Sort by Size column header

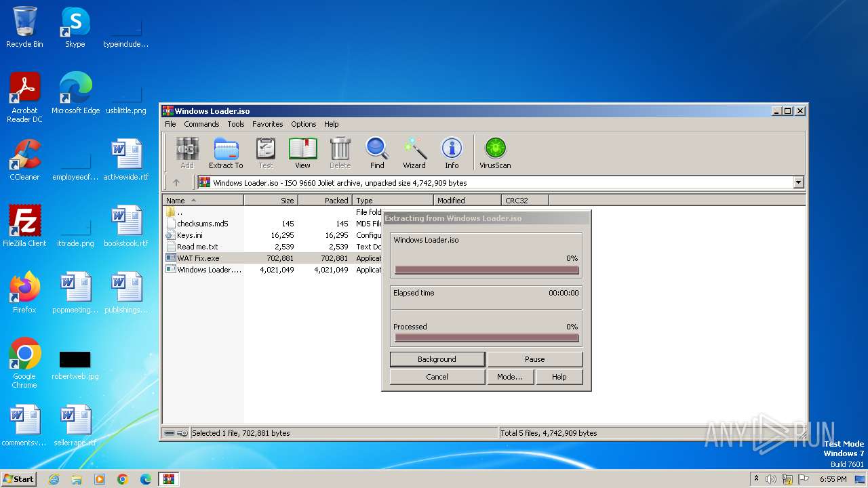(271, 200)
